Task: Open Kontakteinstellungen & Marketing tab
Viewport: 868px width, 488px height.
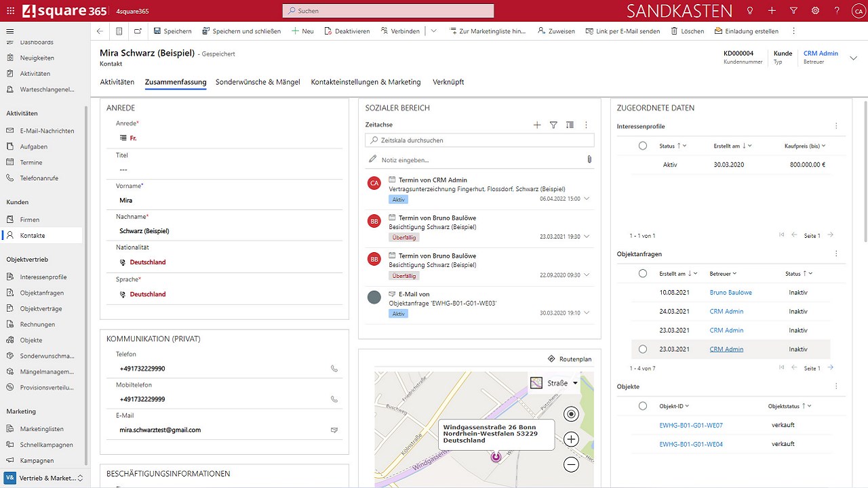Action: tap(366, 82)
